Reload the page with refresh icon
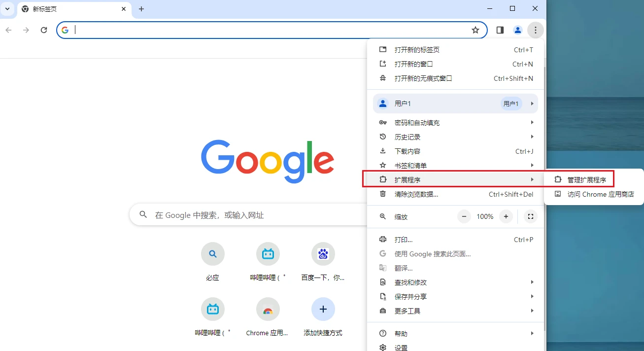Viewport: 644px width, 351px height. coord(44,30)
